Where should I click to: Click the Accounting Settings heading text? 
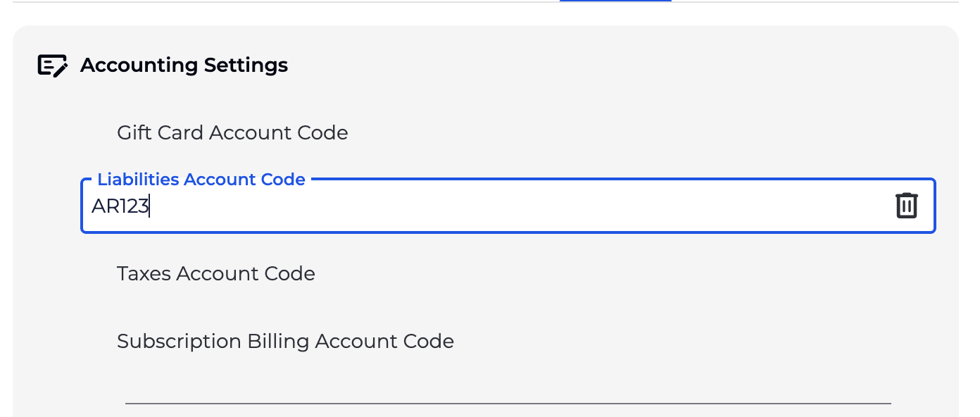point(184,66)
